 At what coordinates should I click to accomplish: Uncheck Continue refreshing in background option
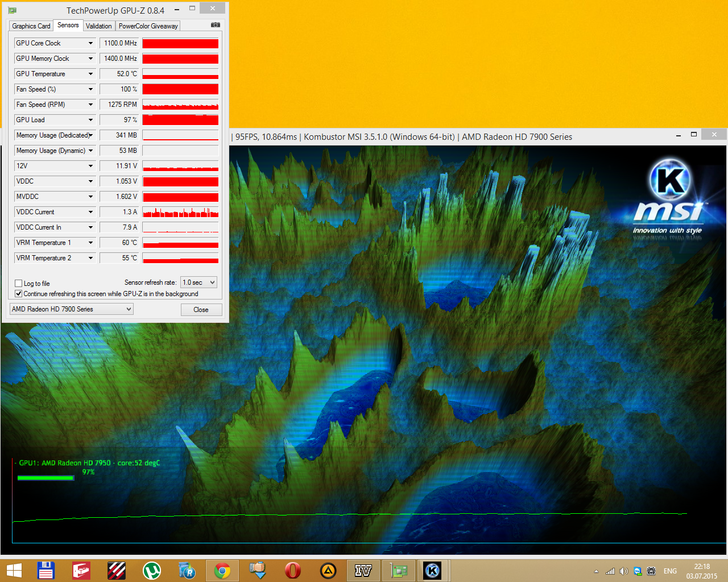click(x=19, y=294)
